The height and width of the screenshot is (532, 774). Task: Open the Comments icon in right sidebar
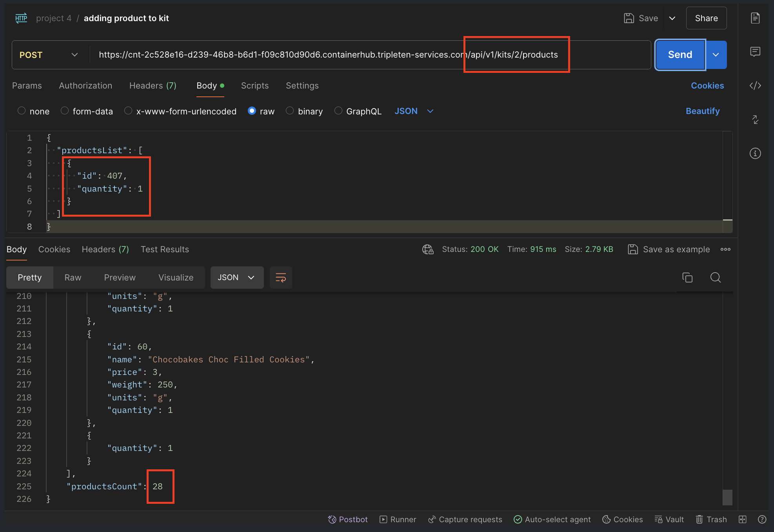click(x=755, y=52)
